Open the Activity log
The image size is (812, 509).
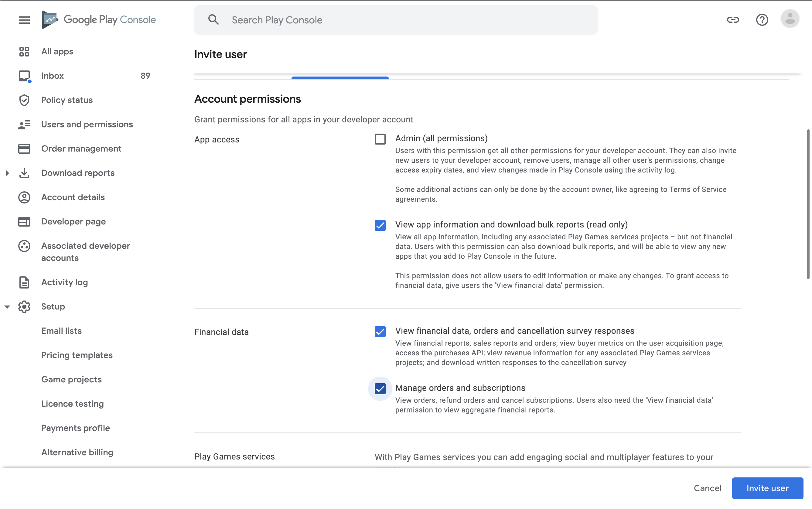point(64,283)
